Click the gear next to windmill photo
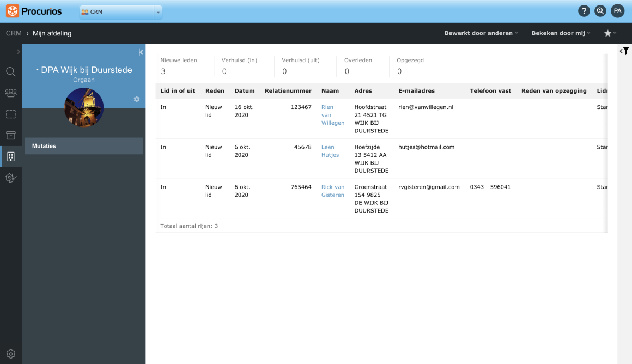Image resolution: width=632 pixels, height=364 pixels. (137, 99)
